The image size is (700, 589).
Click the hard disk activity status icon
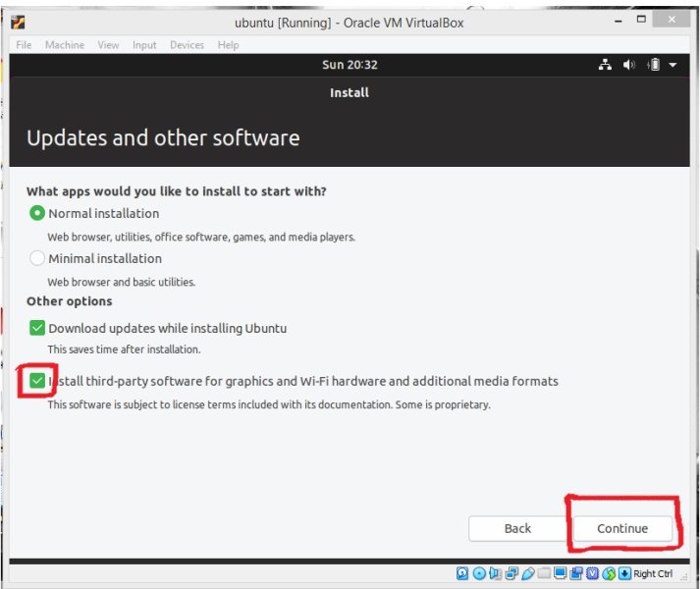[x=462, y=573]
